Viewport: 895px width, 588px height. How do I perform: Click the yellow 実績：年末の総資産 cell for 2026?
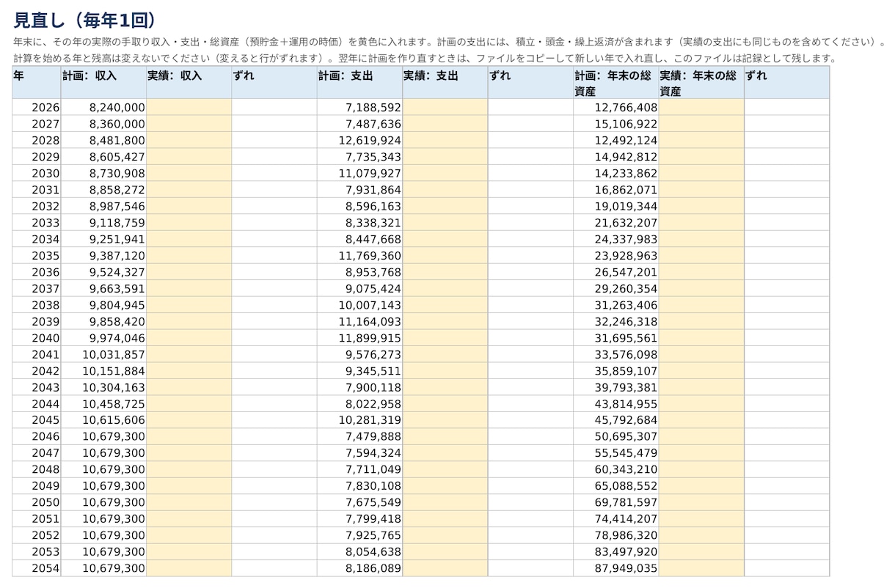tap(701, 108)
